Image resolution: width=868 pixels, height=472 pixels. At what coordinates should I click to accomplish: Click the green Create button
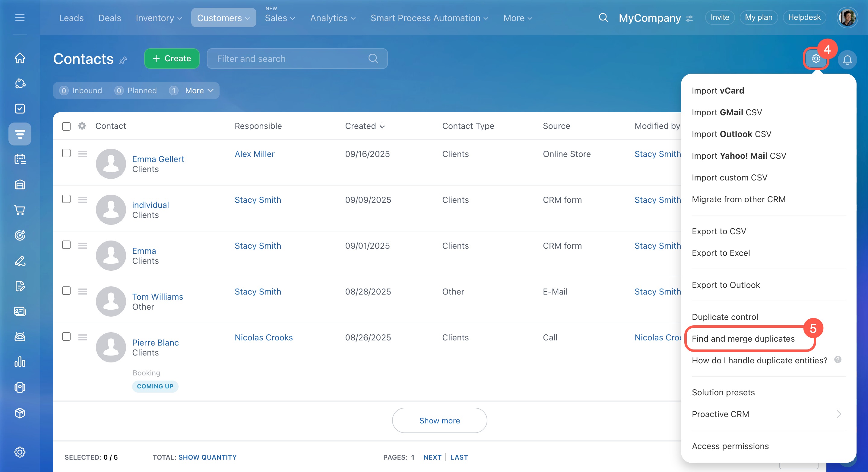(x=172, y=58)
